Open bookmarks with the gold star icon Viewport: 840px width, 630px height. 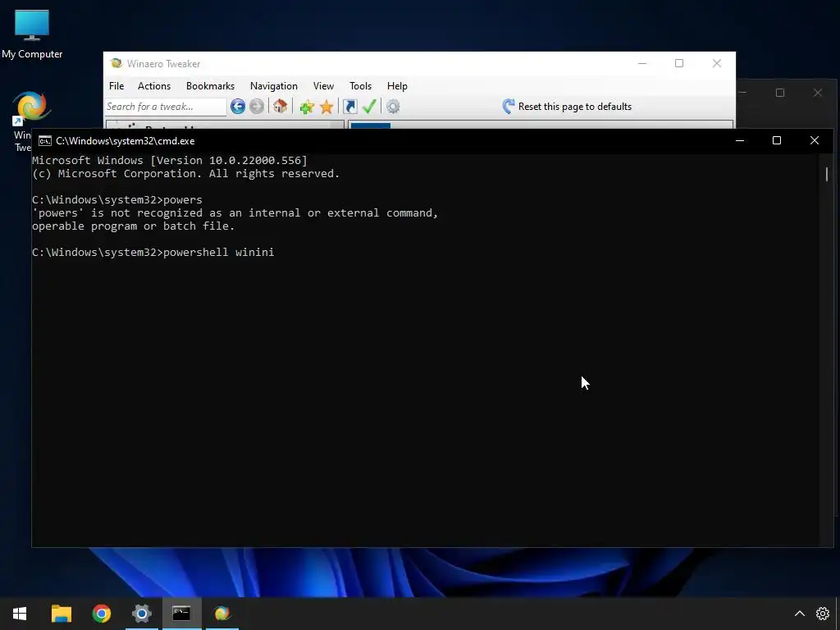coord(326,107)
